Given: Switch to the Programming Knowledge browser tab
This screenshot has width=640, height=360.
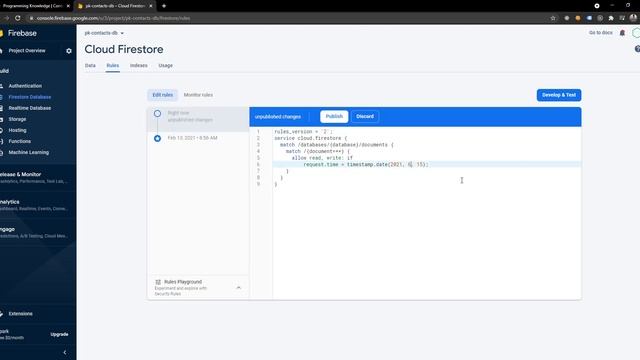Looking at the screenshot, I should [x=33, y=6].
